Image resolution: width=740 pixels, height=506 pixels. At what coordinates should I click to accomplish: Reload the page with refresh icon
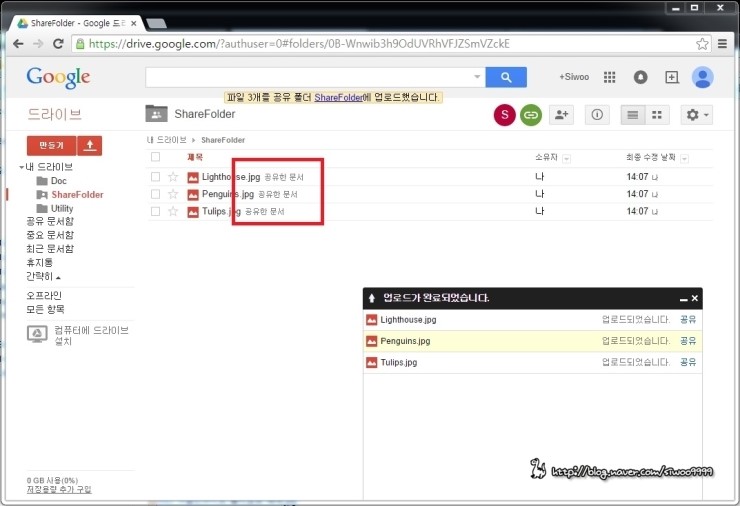(x=58, y=44)
